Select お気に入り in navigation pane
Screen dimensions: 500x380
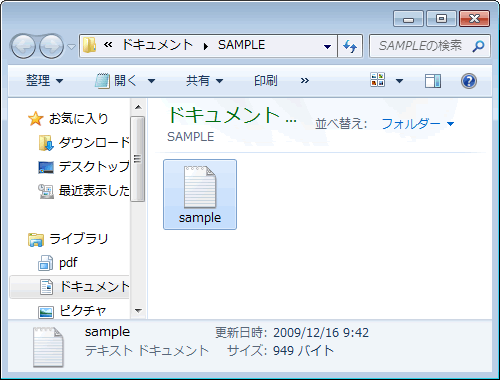[x=78, y=118]
